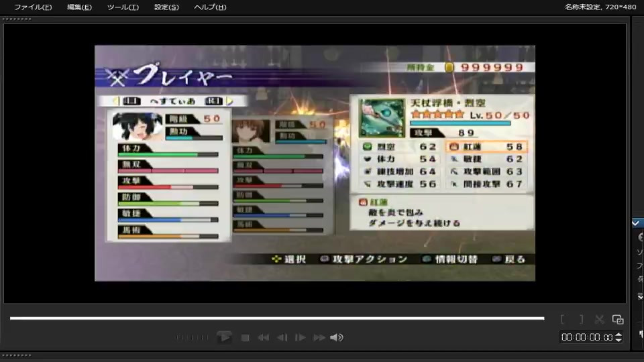The height and width of the screenshot is (362, 644).
Task: Click the panel grip dots below player controls
Action: pos(16,355)
